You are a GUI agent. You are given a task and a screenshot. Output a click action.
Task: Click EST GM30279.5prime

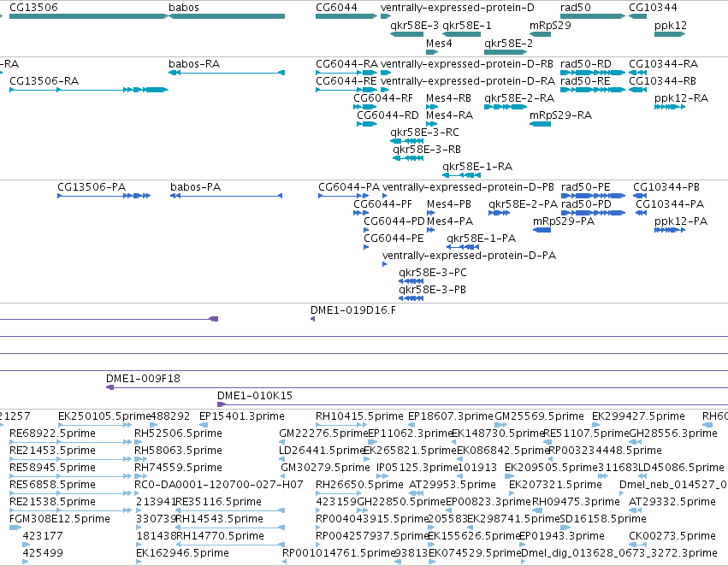tap(283, 476)
